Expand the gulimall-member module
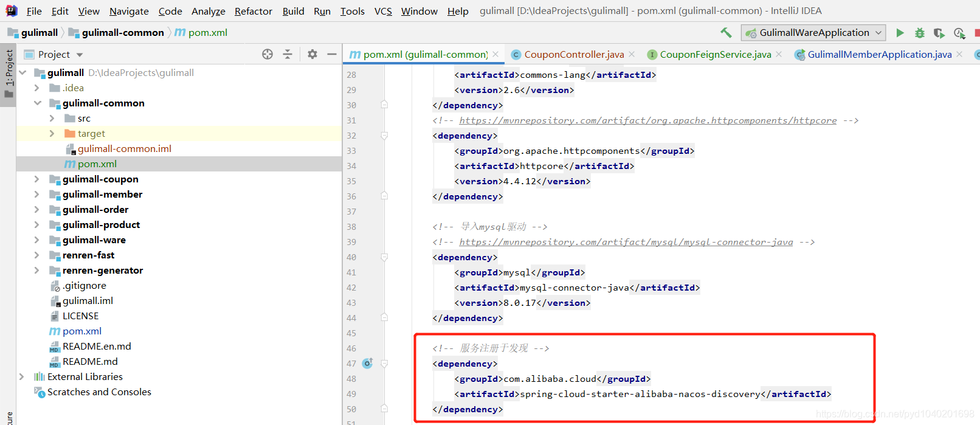 point(37,194)
